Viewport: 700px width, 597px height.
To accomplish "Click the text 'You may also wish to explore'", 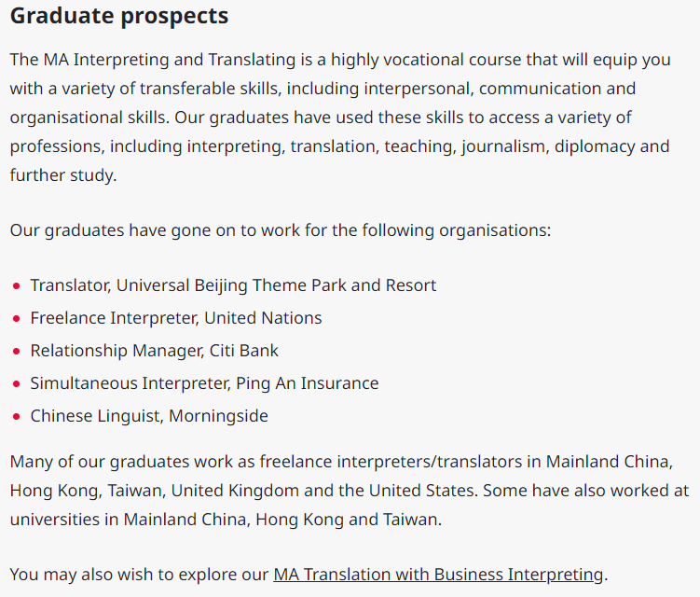I will pyautogui.click(x=139, y=575).
